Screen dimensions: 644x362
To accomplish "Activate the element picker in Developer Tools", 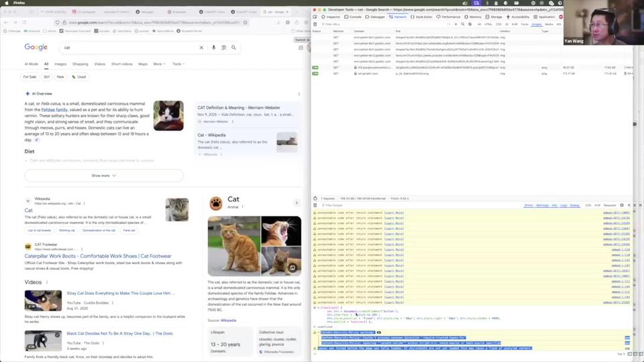I will tap(315, 17).
